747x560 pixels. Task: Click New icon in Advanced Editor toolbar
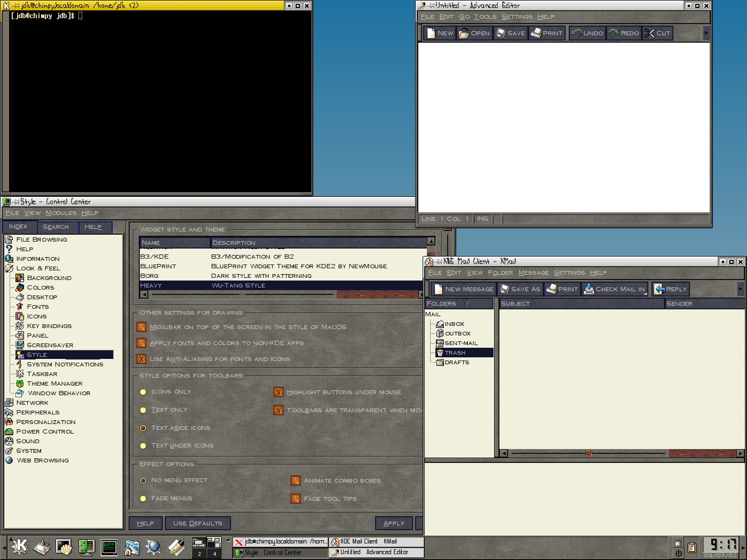coord(431,33)
